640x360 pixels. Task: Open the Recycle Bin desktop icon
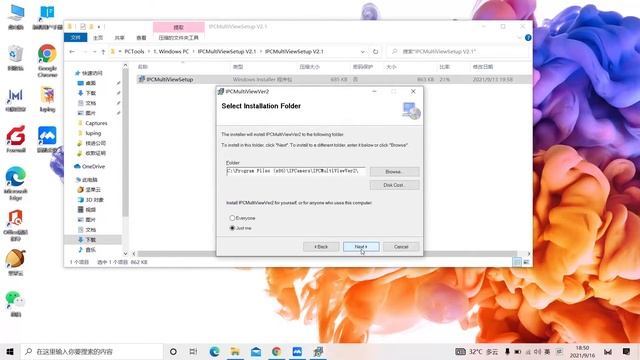(16, 58)
